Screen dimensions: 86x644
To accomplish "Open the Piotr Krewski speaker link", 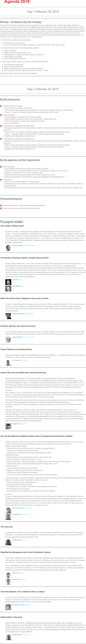I will coord(16,579).
